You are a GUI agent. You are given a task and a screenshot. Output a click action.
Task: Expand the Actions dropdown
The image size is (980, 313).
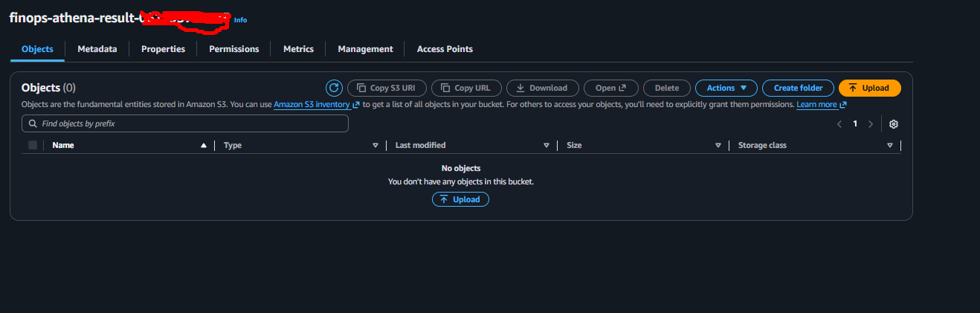[726, 88]
